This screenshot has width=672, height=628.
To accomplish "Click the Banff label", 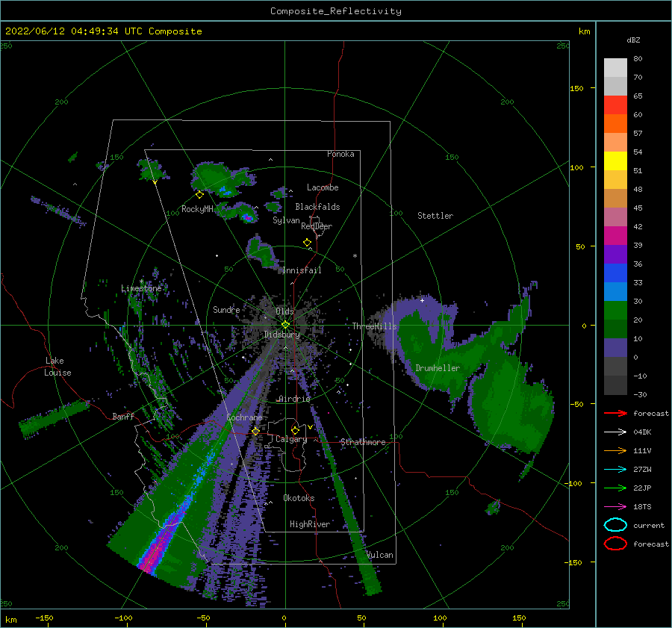I will pyautogui.click(x=123, y=416).
